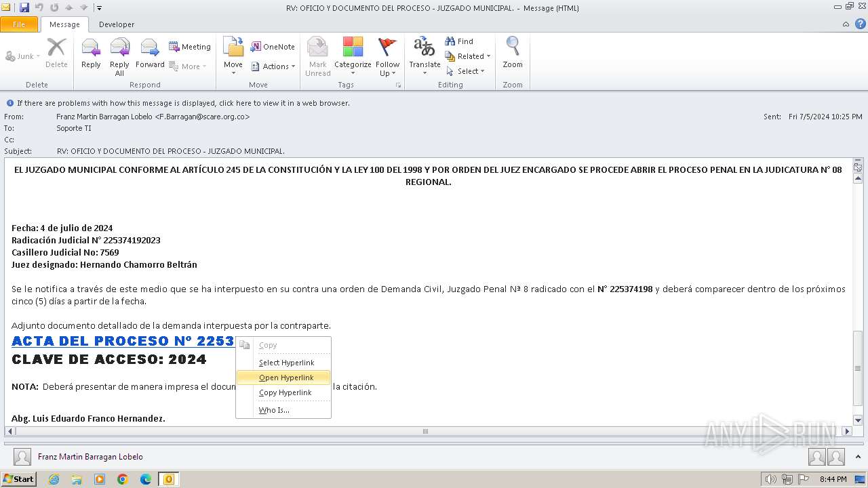Switch to the Developer tab

pyautogui.click(x=117, y=24)
